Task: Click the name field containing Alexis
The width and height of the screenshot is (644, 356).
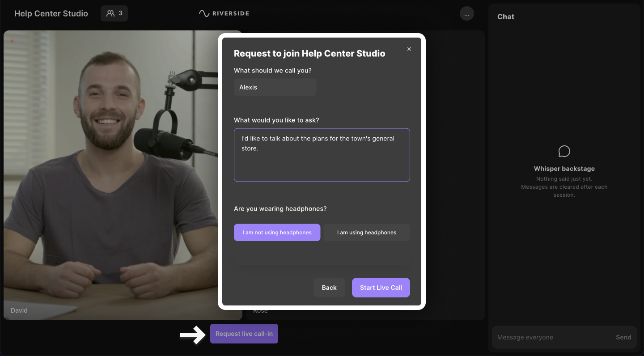Action: coord(275,87)
